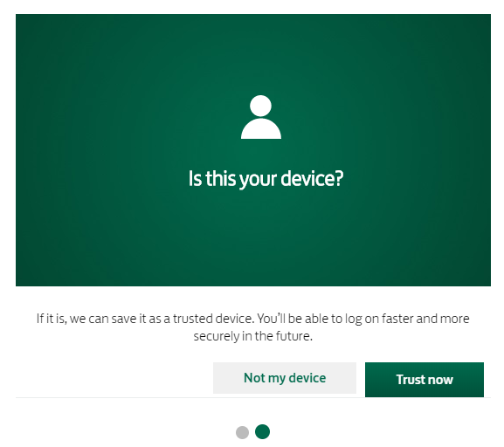Click the second slide indicator dot
This screenshot has width=504, height=447.
pos(262,431)
